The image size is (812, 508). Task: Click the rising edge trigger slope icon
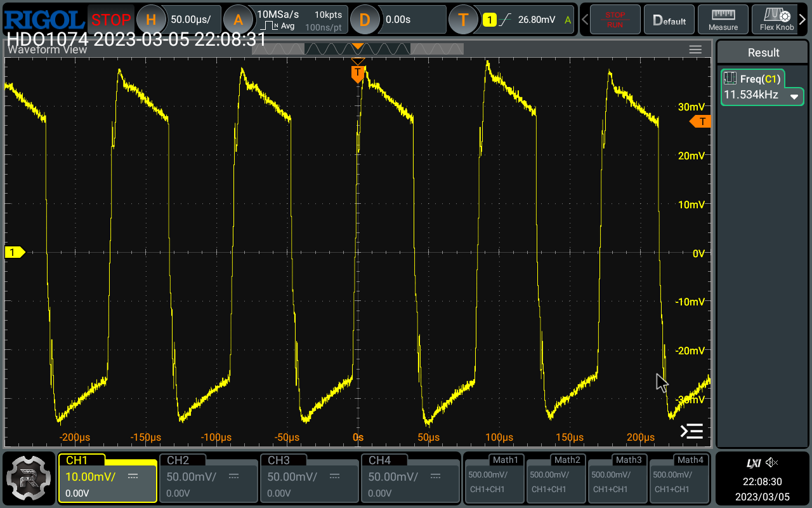505,20
